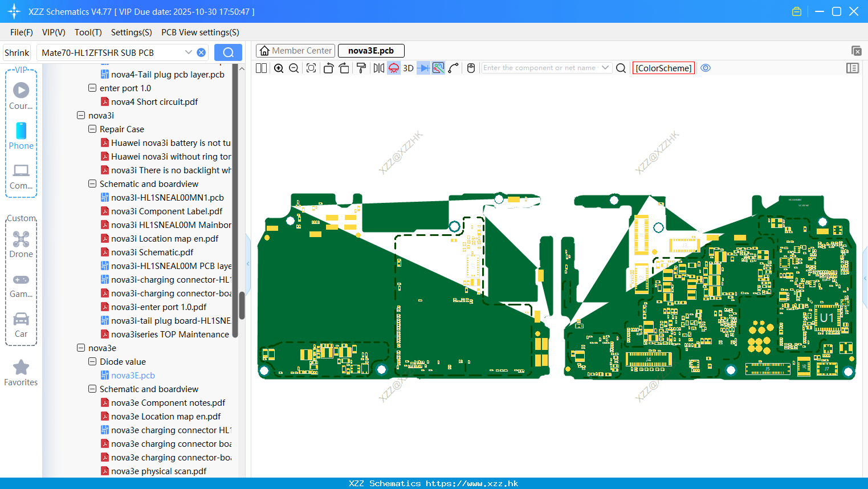868x489 pixels.
Task: Toggle the net routing display icon
Action: coord(438,68)
